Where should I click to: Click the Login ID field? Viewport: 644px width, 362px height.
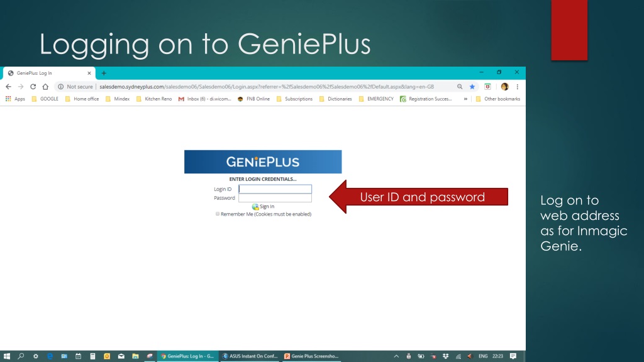275,189
